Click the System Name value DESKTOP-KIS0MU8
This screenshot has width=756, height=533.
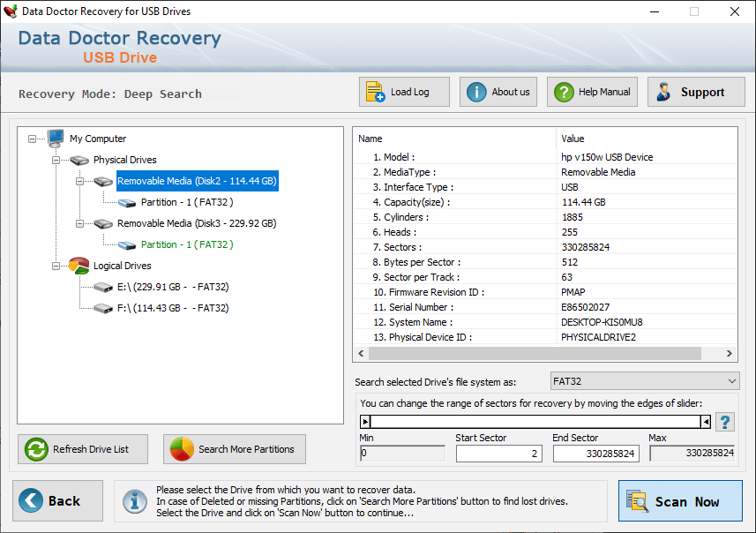pyautogui.click(x=602, y=322)
